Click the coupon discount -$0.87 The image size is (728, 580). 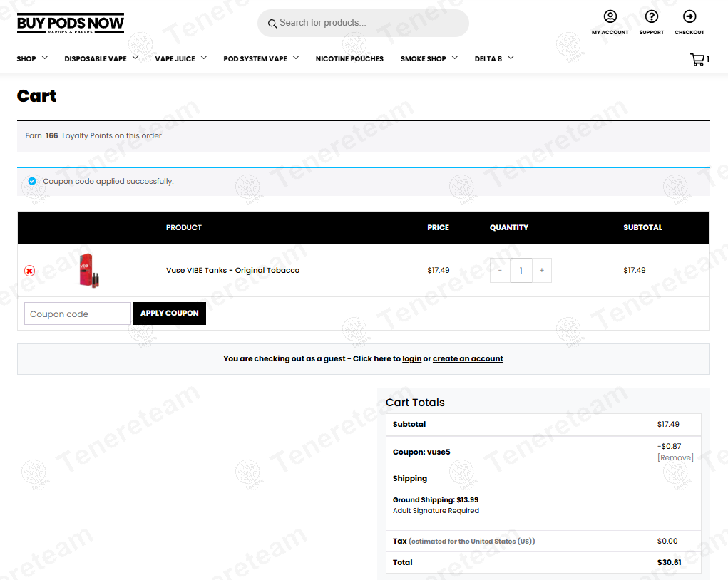pos(669,446)
